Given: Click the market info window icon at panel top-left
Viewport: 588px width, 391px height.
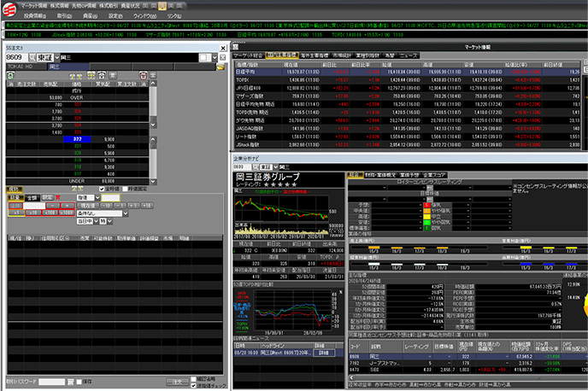Looking at the screenshot, I should coord(236,47).
